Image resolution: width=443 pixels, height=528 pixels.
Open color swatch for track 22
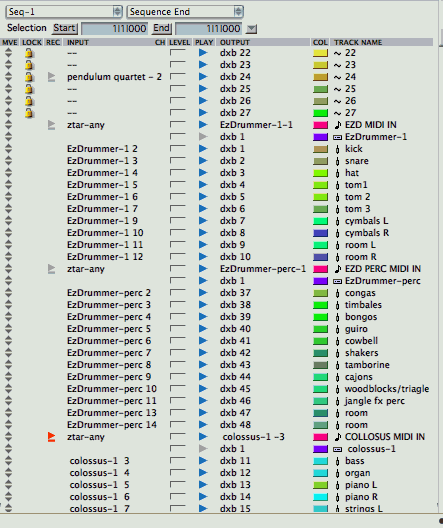[320, 53]
